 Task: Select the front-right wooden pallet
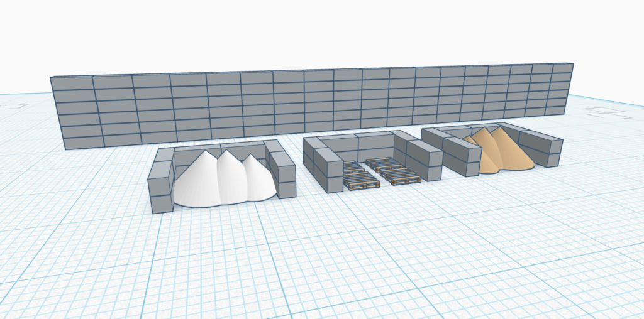pos(401,176)
